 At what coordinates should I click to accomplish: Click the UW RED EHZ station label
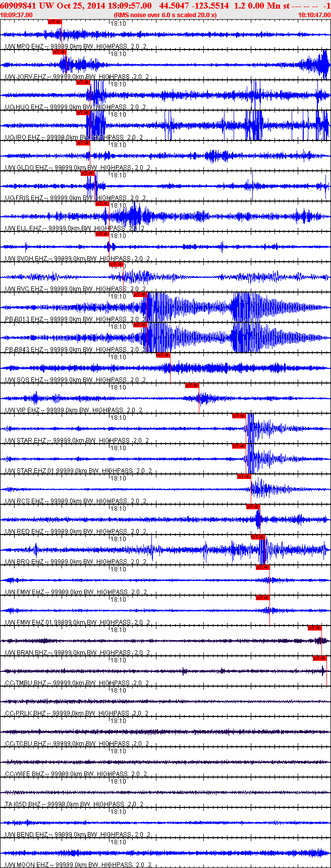(x=24, y=532)
